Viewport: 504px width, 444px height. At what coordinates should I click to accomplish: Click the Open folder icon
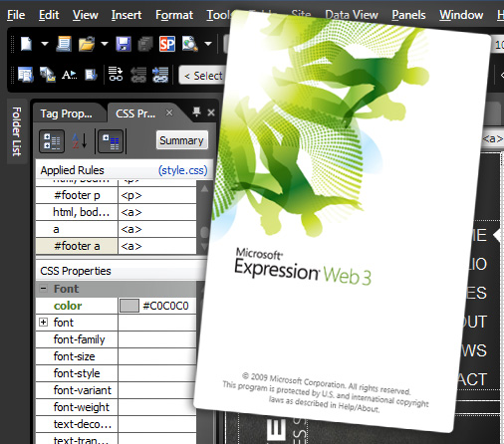click(87, 44)
